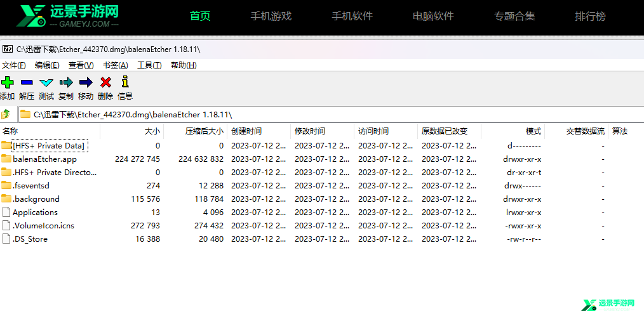Sort by the 访问时间 column header

pos(386,131)
